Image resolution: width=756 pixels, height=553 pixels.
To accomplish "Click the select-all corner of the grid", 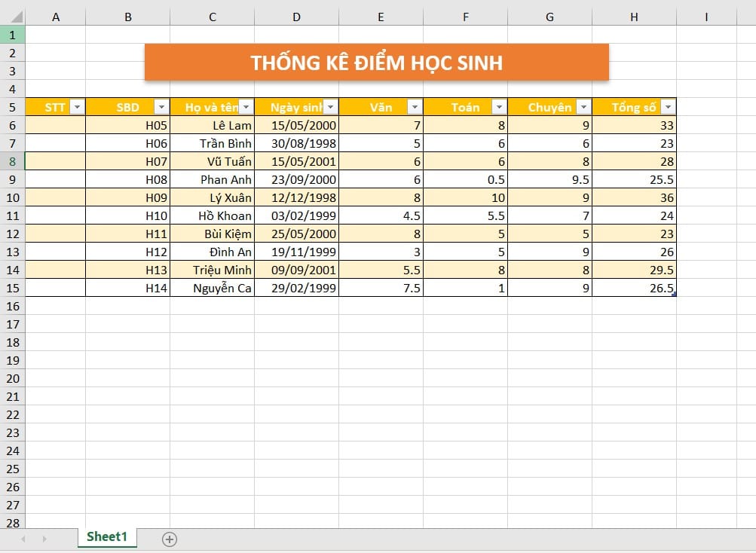I will (12, 17).
